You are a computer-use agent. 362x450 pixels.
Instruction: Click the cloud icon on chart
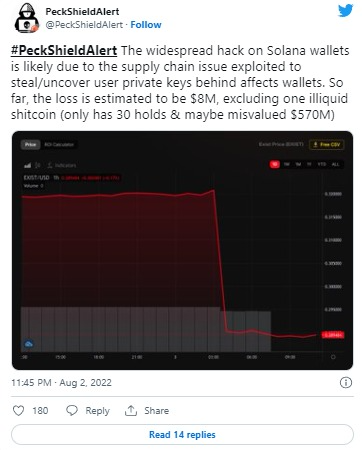pyautogui.click(x=29, y=344)
